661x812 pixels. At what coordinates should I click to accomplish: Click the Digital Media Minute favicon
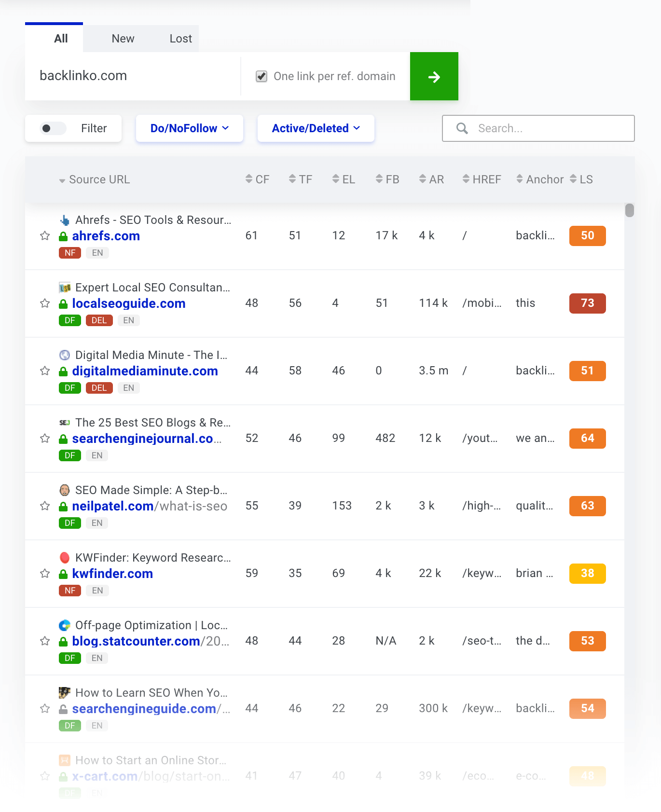pos(65,356)
